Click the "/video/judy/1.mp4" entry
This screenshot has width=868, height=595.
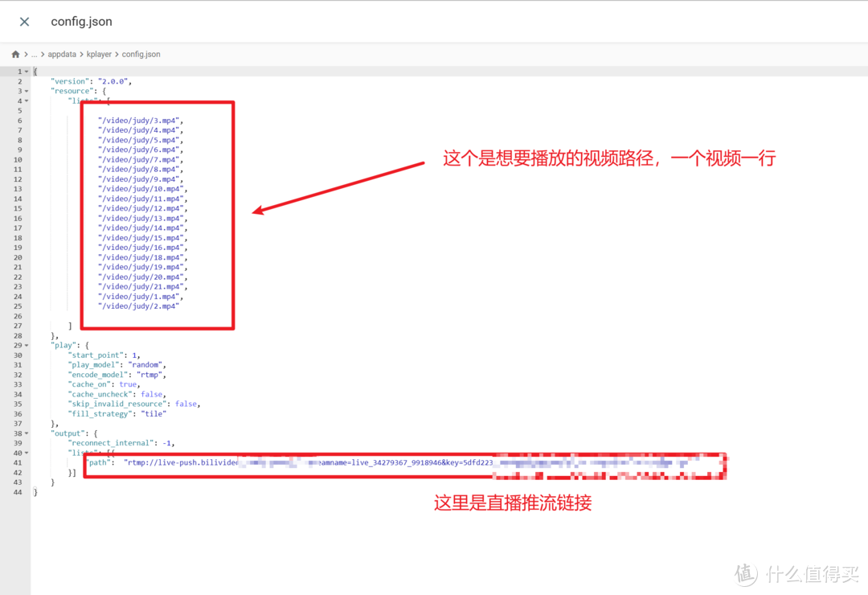(x=141, y=297)
